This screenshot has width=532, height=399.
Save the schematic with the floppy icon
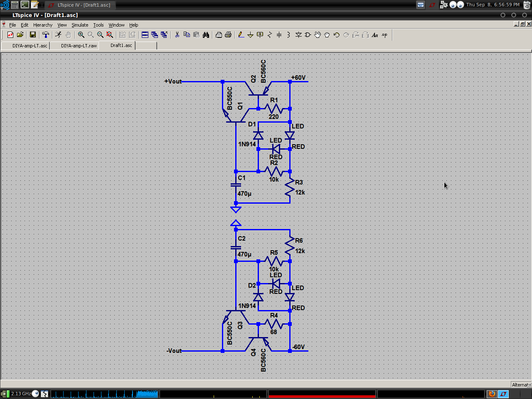click(x=33, y=35)
